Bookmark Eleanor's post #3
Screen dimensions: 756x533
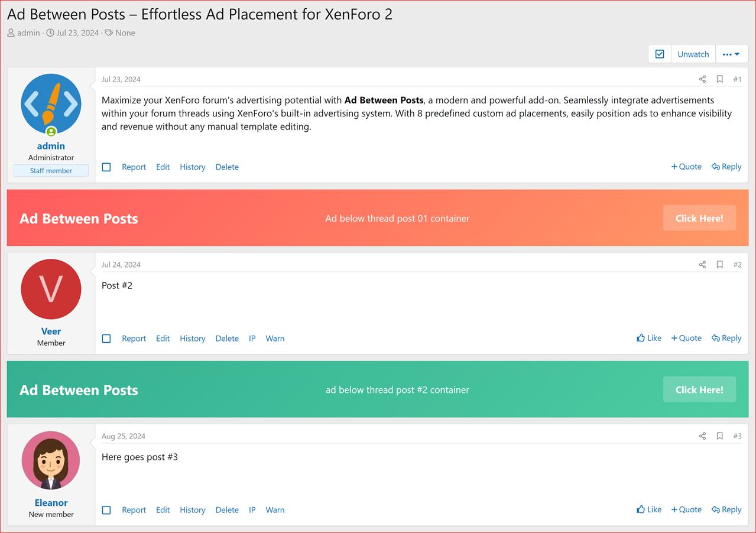(719, 435)
